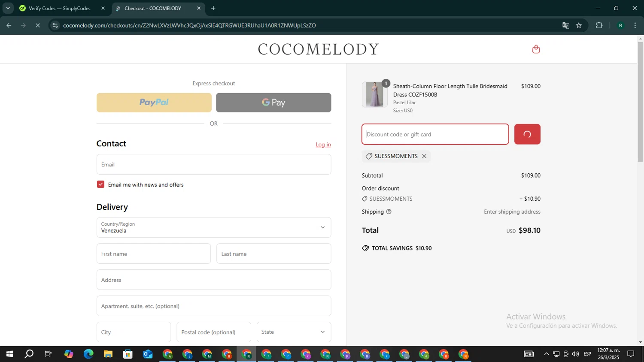Close the Checkout - COCOMELODY tab
Viewport: 644px width, 362px height.
199,8
